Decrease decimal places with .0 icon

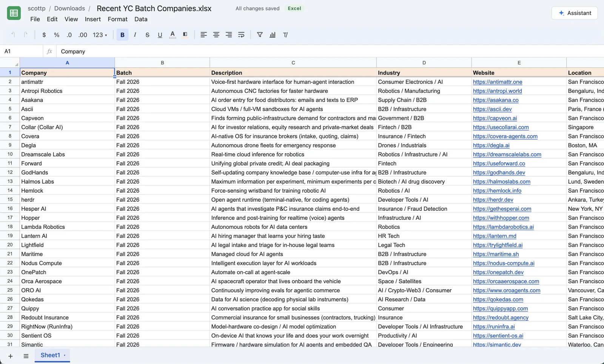69,35
